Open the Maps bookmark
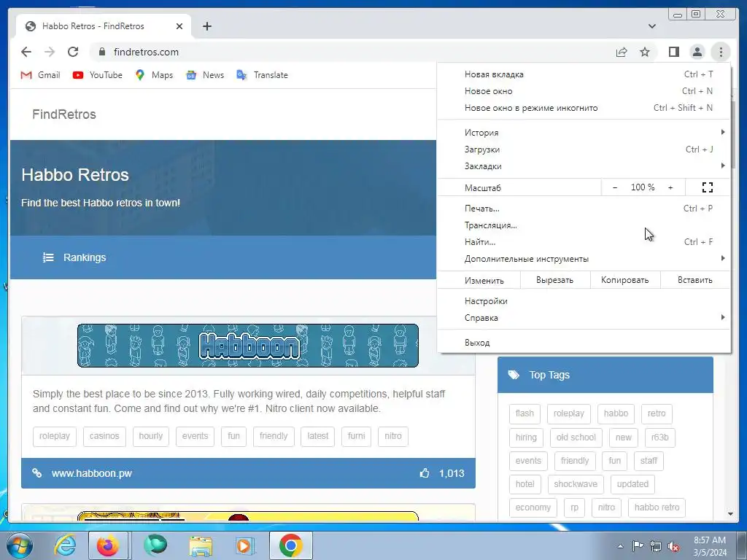 click(x=154, y=75)
